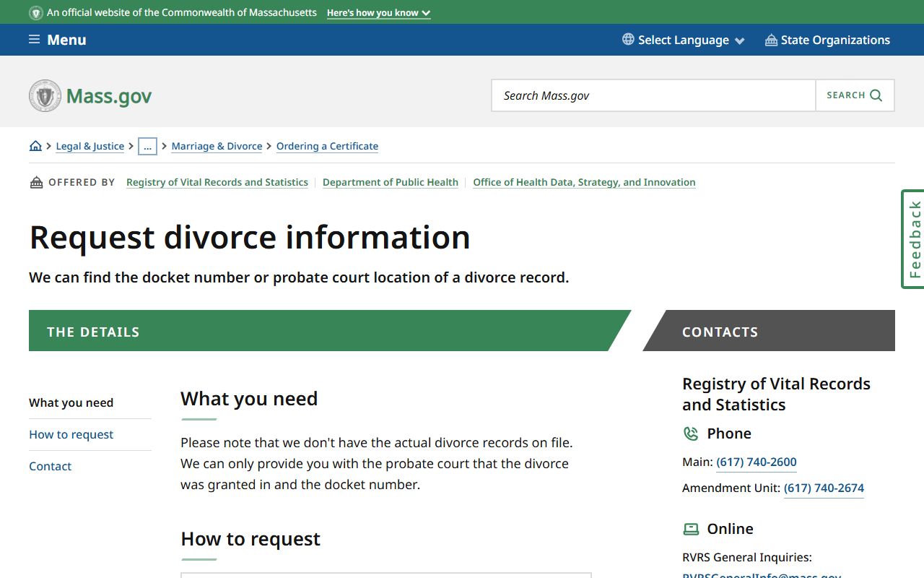The image size is (924, 578).
Task: Go to the What you need section in the sidebar
Action: (71, 402)
